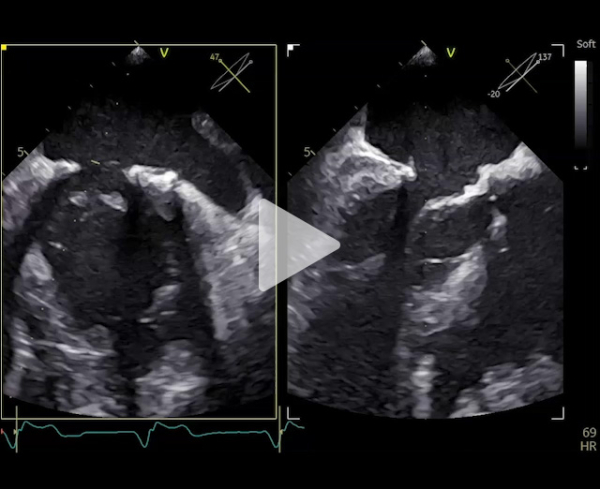Click the heart rate 69 HR readout

589,438
